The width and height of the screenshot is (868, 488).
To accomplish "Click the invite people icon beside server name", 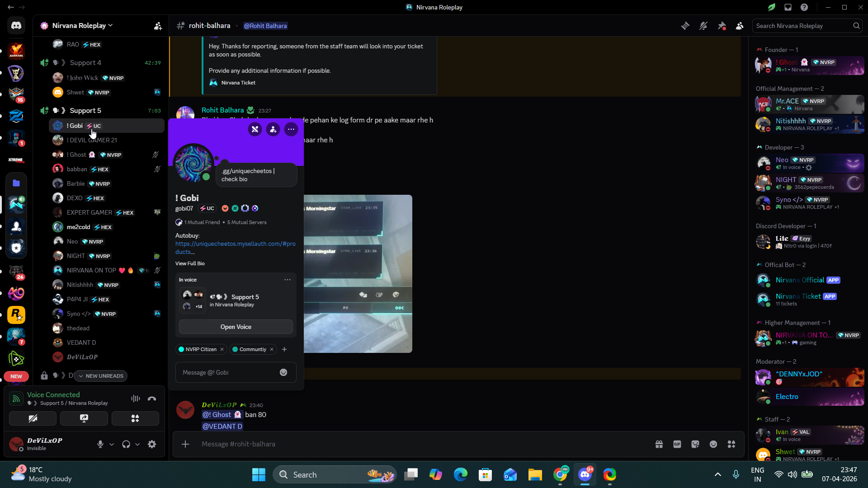I will [158, 26].
